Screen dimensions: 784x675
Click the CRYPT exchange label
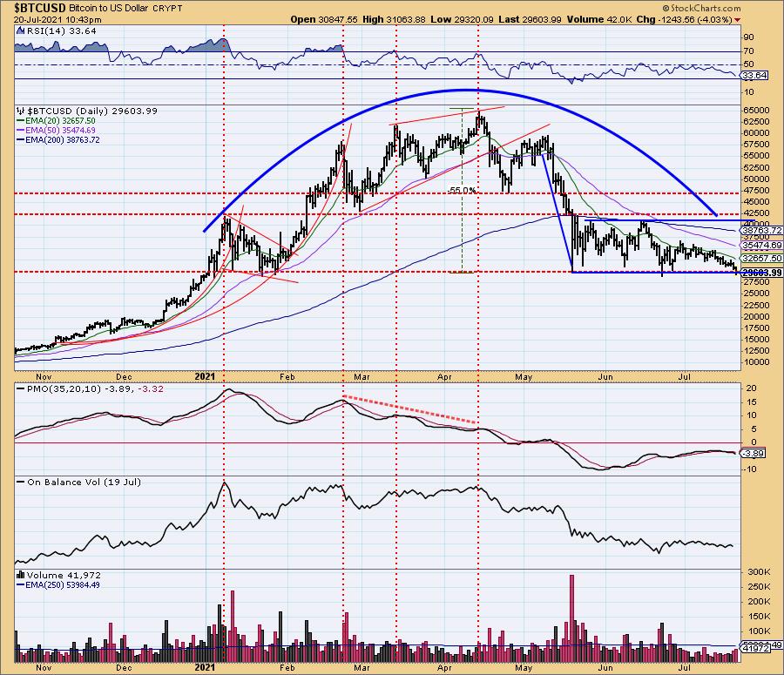[x=167, y=9]
